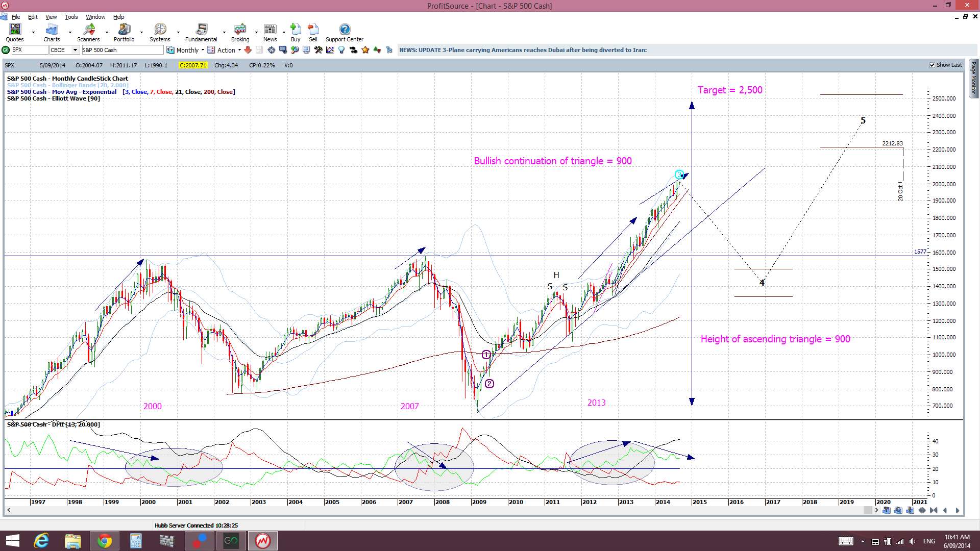
Task: Open the Window menu
Action: pyautogui.click(x=95, y=17)
